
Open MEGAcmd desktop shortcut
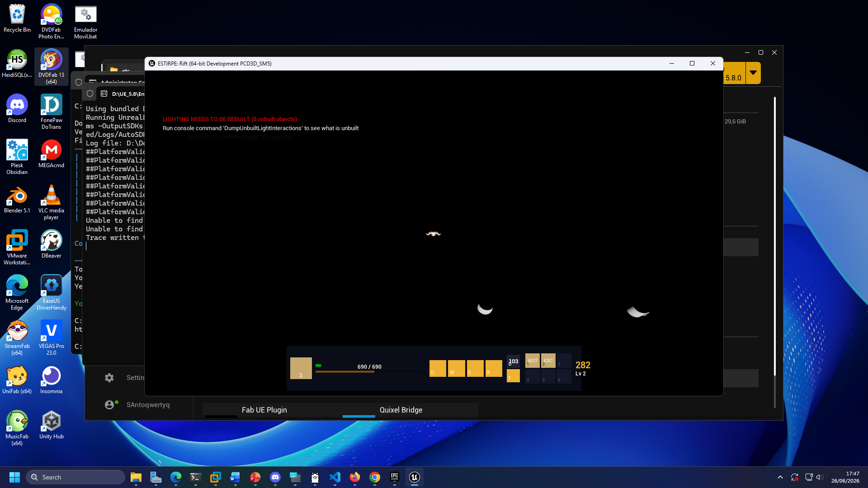point(51,155)
